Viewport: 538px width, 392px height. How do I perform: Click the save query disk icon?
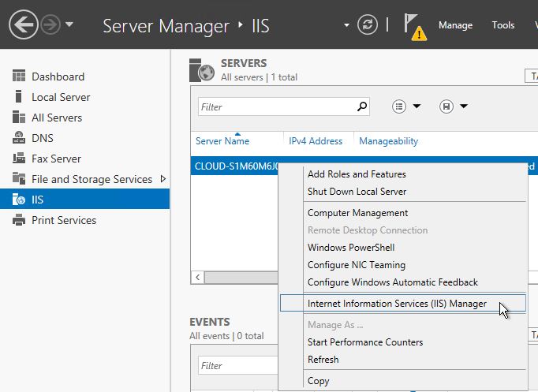point(446,106)
